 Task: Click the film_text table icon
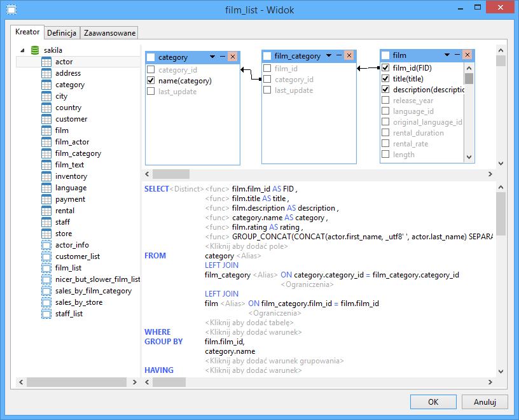tap(46, 165)
